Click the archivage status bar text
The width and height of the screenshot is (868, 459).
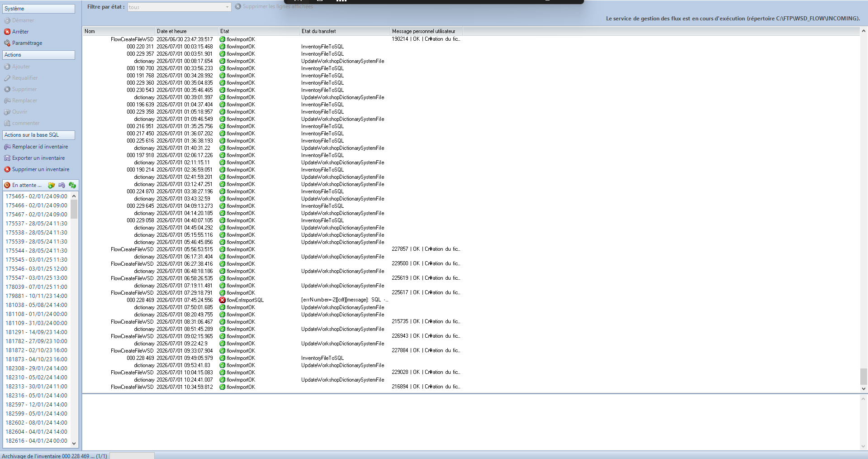pos(54,456)
